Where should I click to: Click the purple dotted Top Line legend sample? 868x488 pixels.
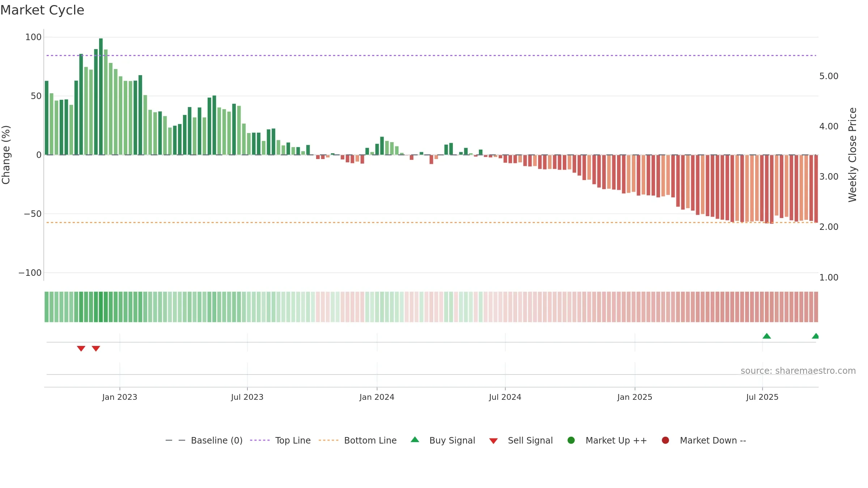pyautogui.click(x=260, y=440)
